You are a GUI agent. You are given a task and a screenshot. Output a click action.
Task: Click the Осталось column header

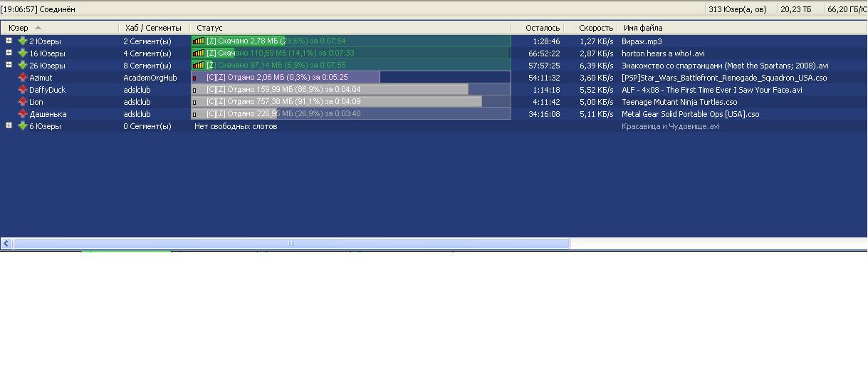(x=542, y=28)
